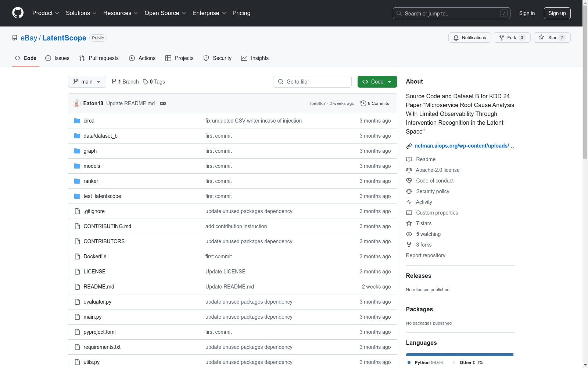Click the link icon beside netman.aiops.org
The image size is (588, 368).
[x=409, y=146]
